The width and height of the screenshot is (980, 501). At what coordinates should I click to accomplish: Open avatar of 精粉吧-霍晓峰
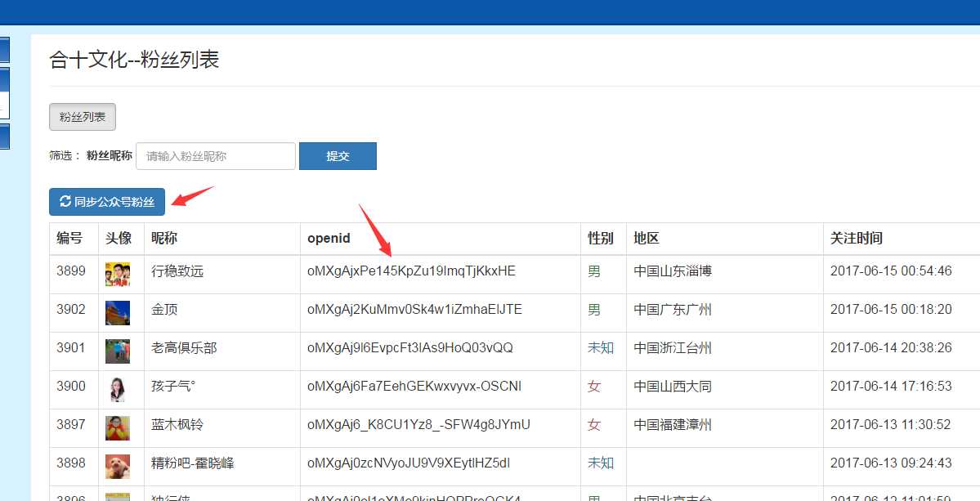(x=118, y=467)
